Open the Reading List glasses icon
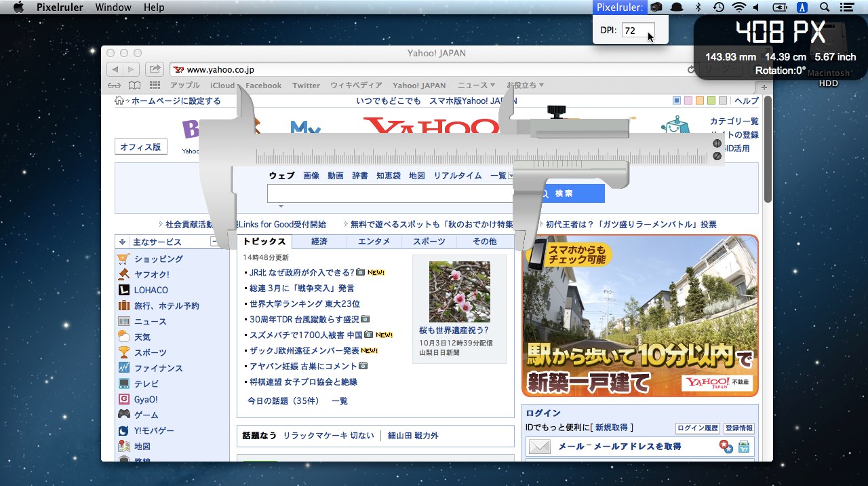Screen dimensions: 868x486 click(114, 86)
